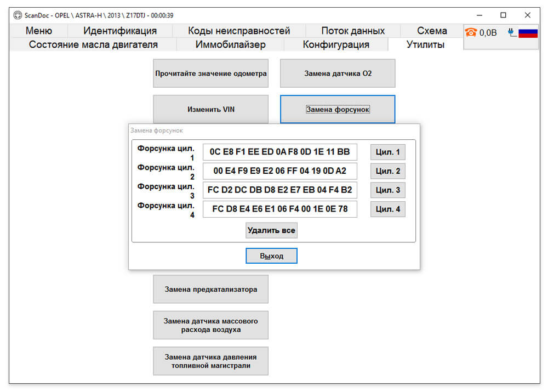Open the Иммобилайзер tab
The height and width of the screenshot is (392, 548).
click(x=230, y=44)
